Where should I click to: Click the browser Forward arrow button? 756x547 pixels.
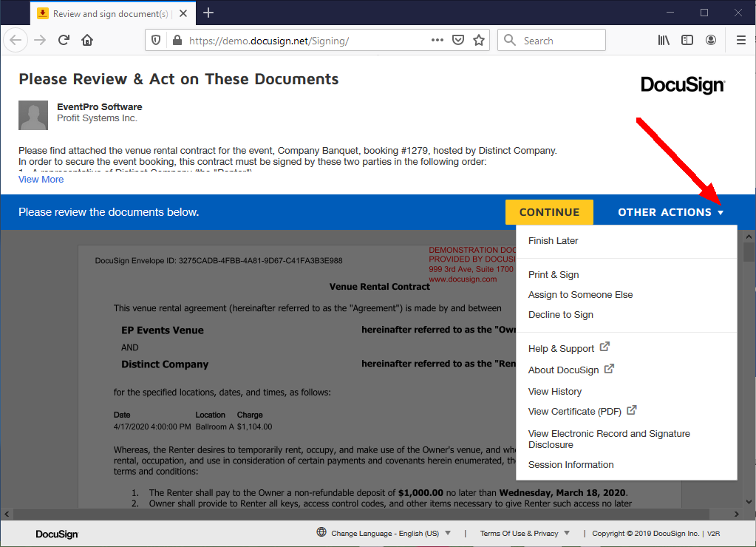[40, 40]
